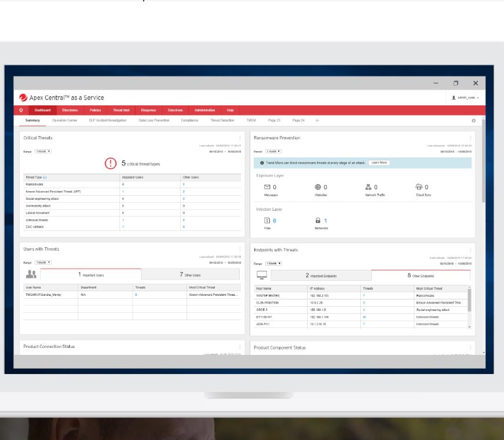504x440 pixels.
Task: Click the admin user profile icon
Action: coord(454,98)
